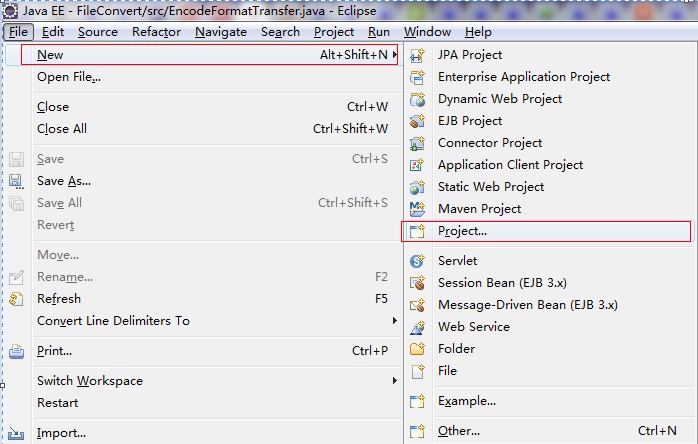The width and height of the screenshot is (698, 444).
Task: Click the Other... wizard icon
Action: [x=418, y=431]
